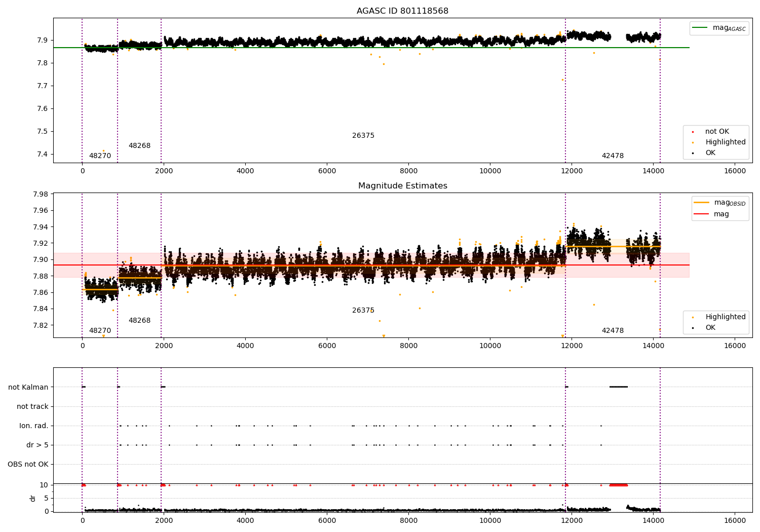Image resolution: width=760 pixels, height=532 pixels.
Task: Click y-axis tick 7.94 in Magnitude Estimates plot
Action: click(x=41, y=227)
